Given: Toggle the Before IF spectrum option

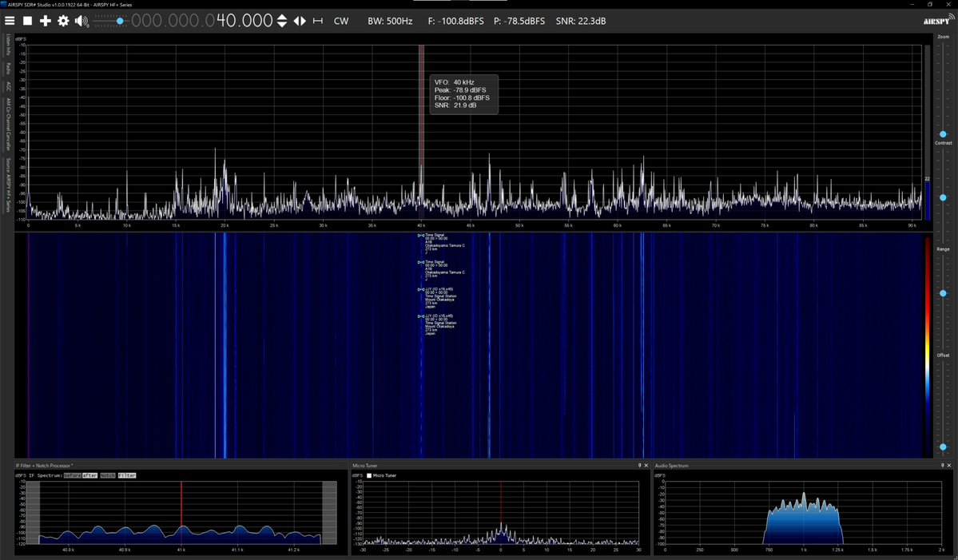Looking at the screenshot, I should (72, 475).
